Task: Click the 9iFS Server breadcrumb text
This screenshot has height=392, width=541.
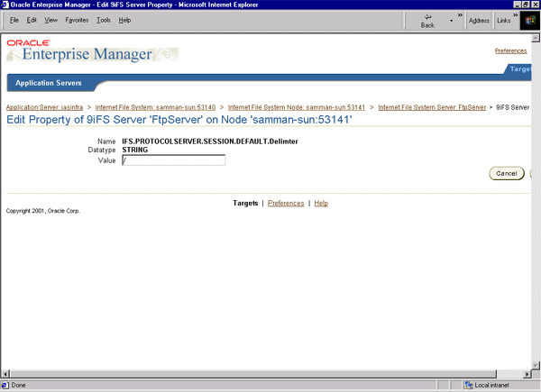Action: coord(513,107)
